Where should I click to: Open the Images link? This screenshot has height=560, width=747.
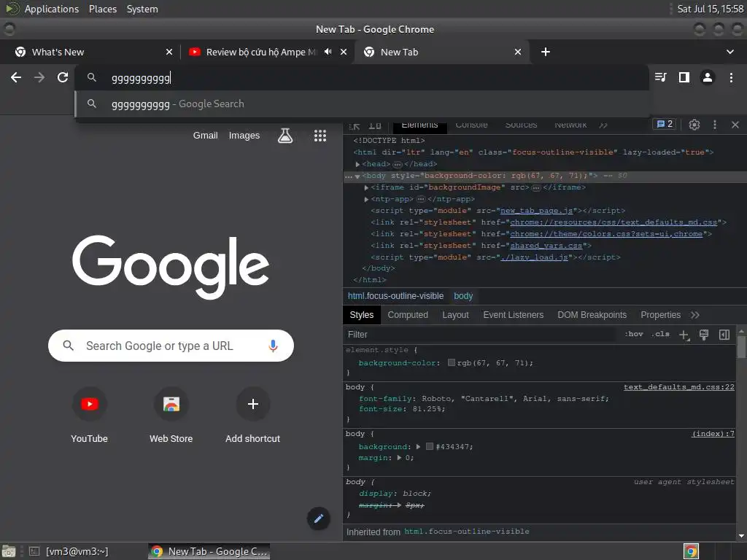[x=244, y=135]
